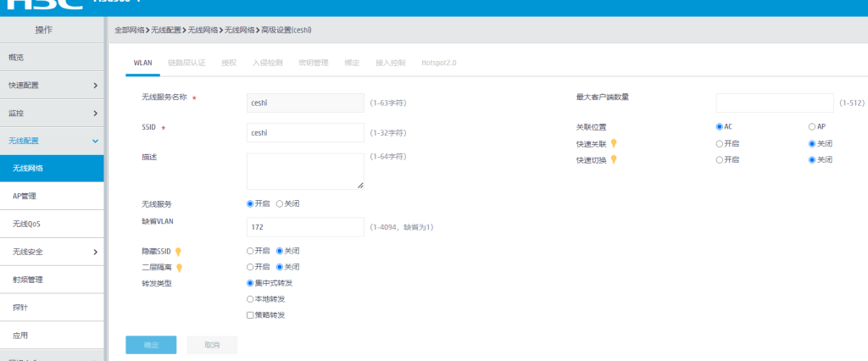
Task: Expand the 监控 sidebar menu
Action: [52, 113]
